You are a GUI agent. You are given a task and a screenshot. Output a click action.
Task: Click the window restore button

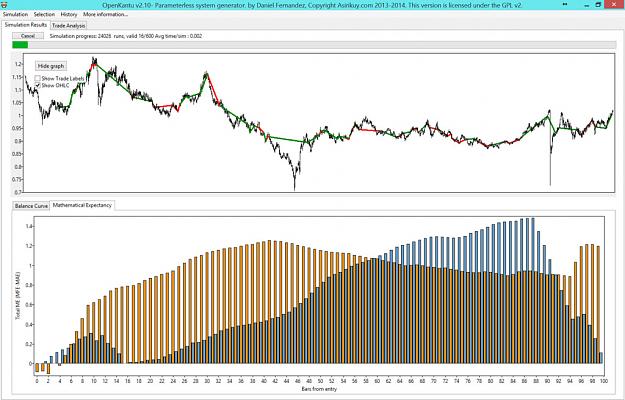click(598, 5)
